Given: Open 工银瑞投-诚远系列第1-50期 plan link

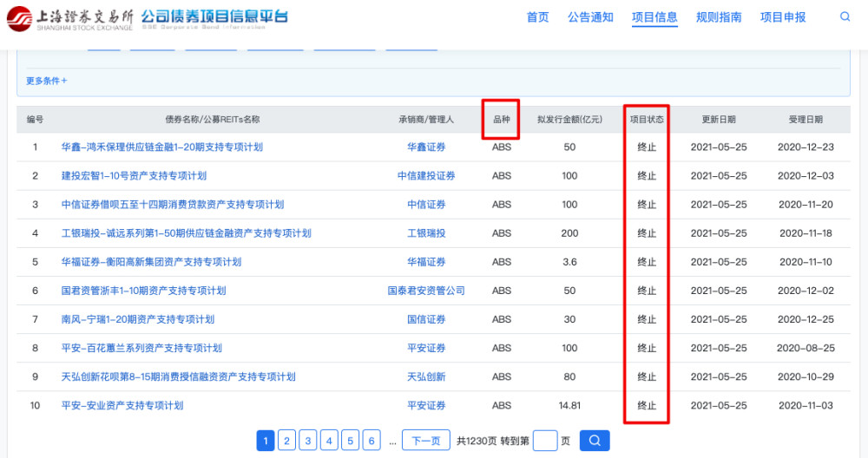Looking at the screenshot, I should [x=186, y=233].
